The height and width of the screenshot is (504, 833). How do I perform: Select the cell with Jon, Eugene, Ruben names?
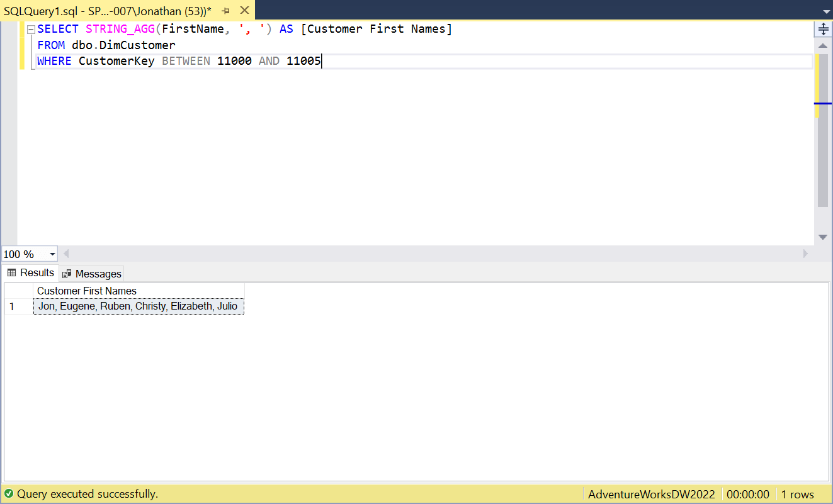click(x=139, y=306)
